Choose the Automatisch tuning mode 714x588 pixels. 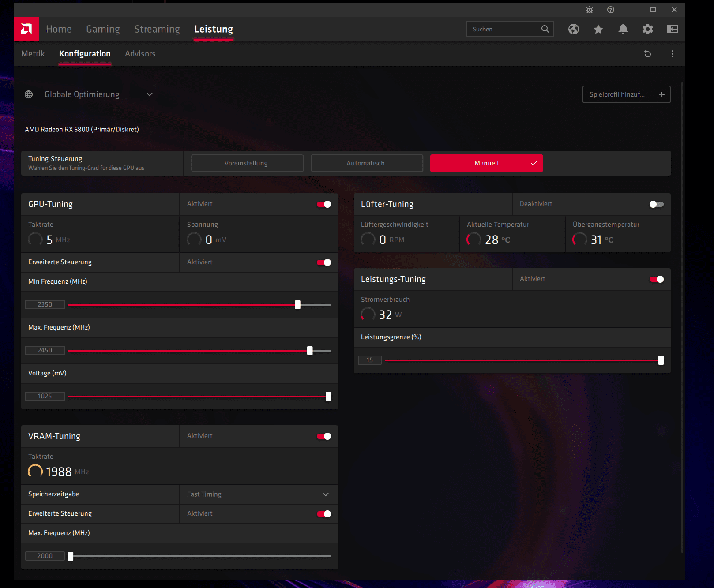[x=367, y=163]
